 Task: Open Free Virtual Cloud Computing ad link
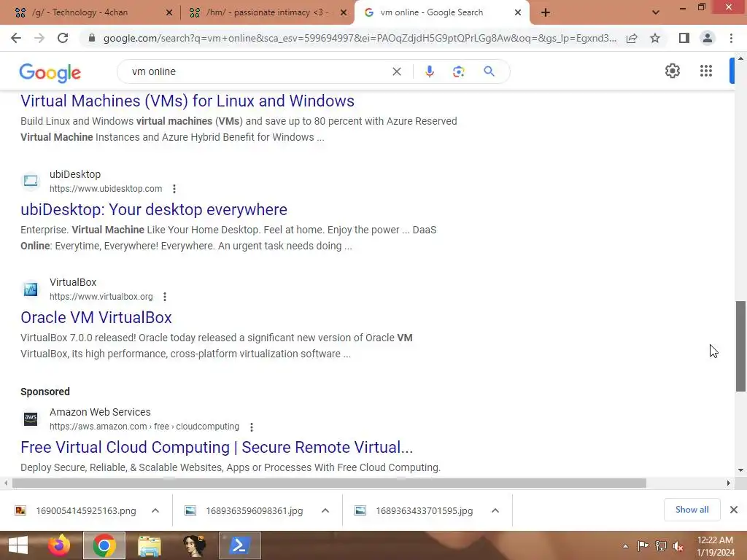pos(217,447)
